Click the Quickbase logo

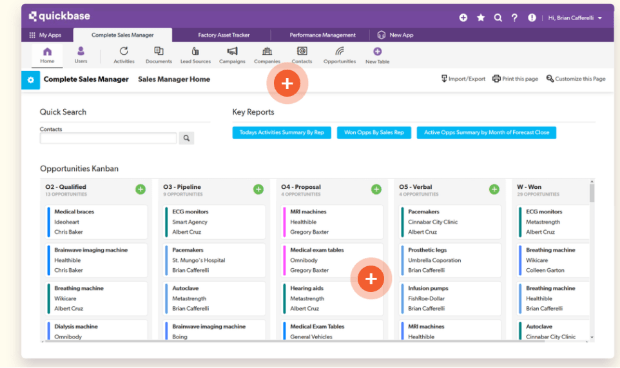tap(59, 16)
